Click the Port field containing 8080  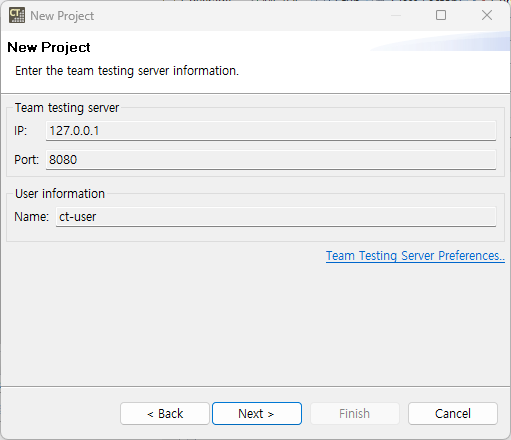(x=271, y=160)
